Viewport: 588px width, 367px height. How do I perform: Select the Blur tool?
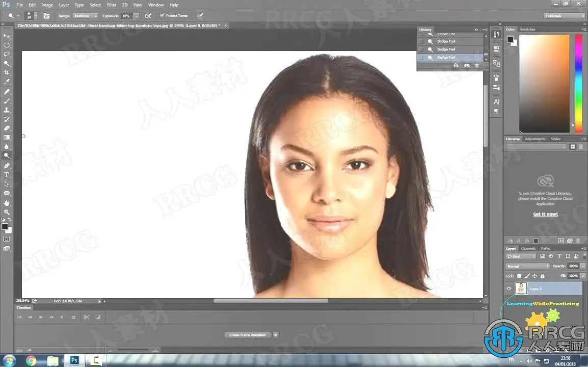pos(7,147)
